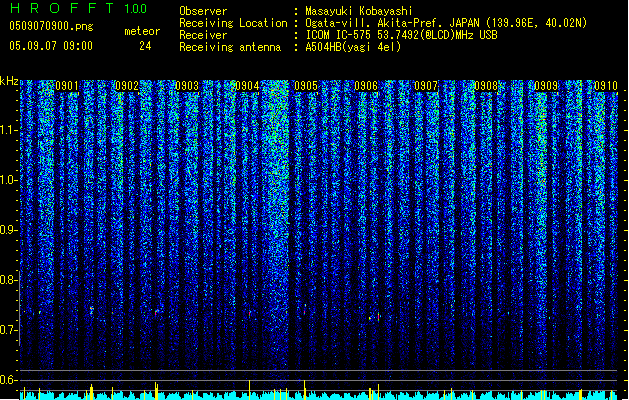Click the 0.8 kHz axis tick label

[x=8, y=280]
